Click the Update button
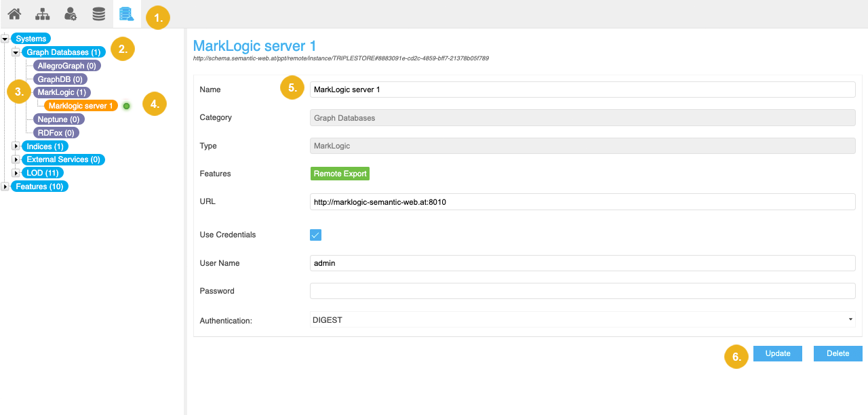This screenshot has height=415, width=868. [x=777, y=353]
